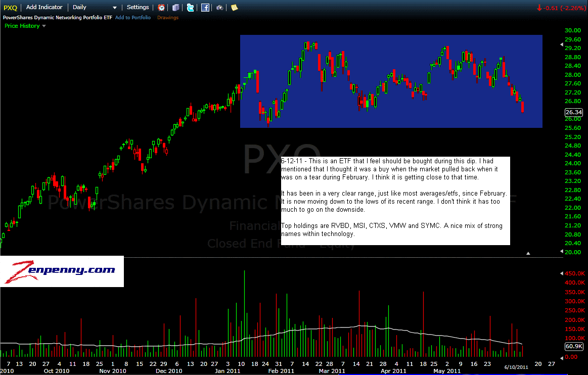
Task: Click the 200.0K volume axis label
Action: point(574,320)
